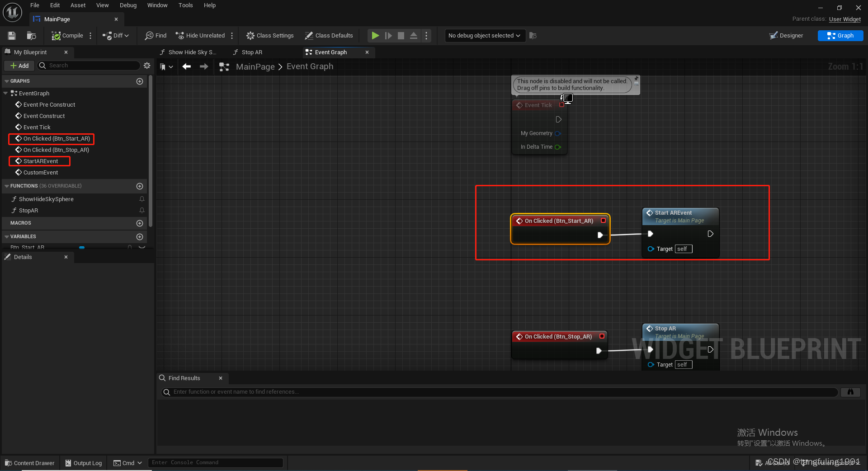Open Hide Unrelated options menu
Screen dimensions: 868x471
[232, 36]
